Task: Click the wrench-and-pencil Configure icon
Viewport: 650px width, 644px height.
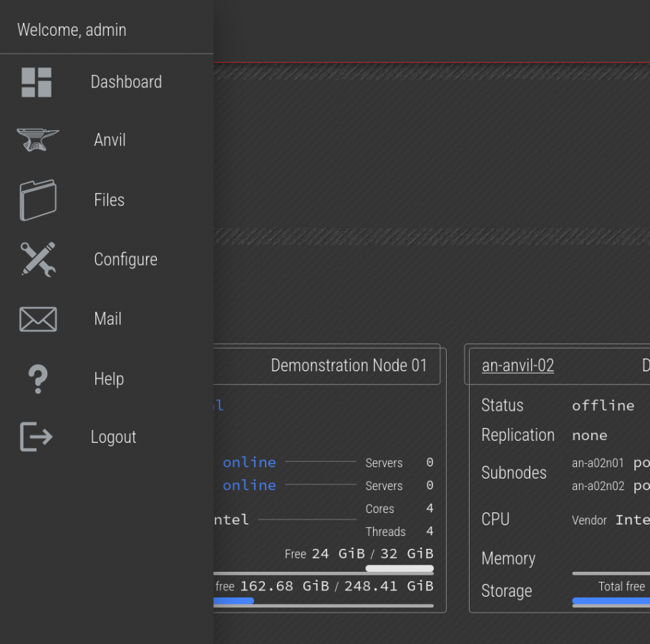Action: coord(37,259)
